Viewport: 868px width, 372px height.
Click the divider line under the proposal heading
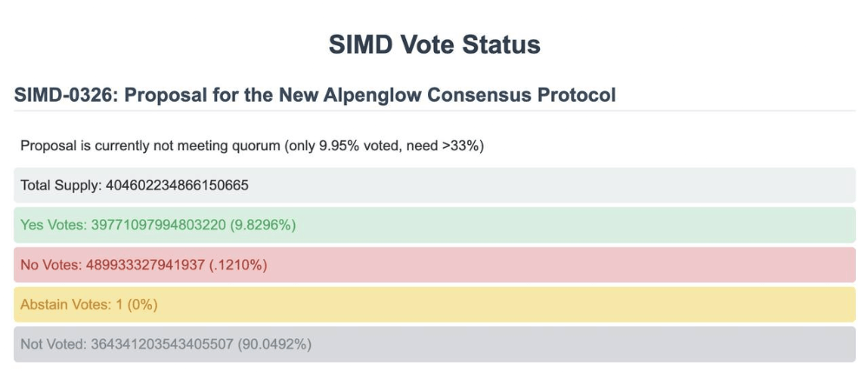coord(434,111)
